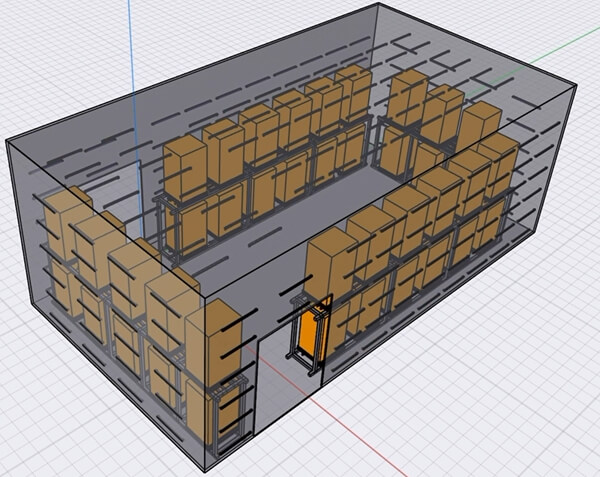Select the first box of the far-corner rack
This screenshot has width=600, height=477.
tap(407, 95)
